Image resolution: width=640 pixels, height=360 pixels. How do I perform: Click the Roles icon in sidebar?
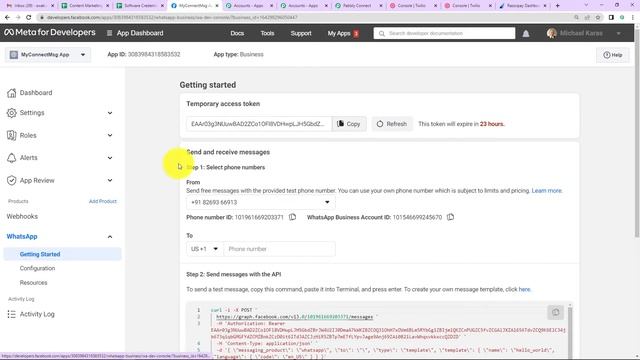coord(11,135)
